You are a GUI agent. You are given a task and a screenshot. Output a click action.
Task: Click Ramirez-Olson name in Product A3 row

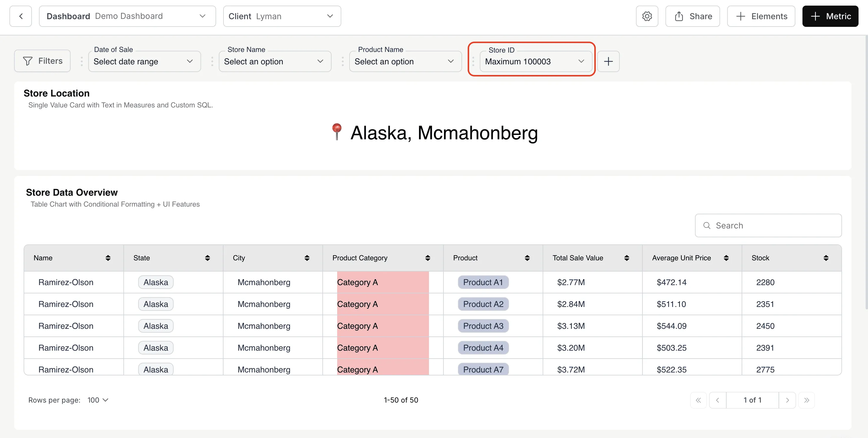click(66, 326)
